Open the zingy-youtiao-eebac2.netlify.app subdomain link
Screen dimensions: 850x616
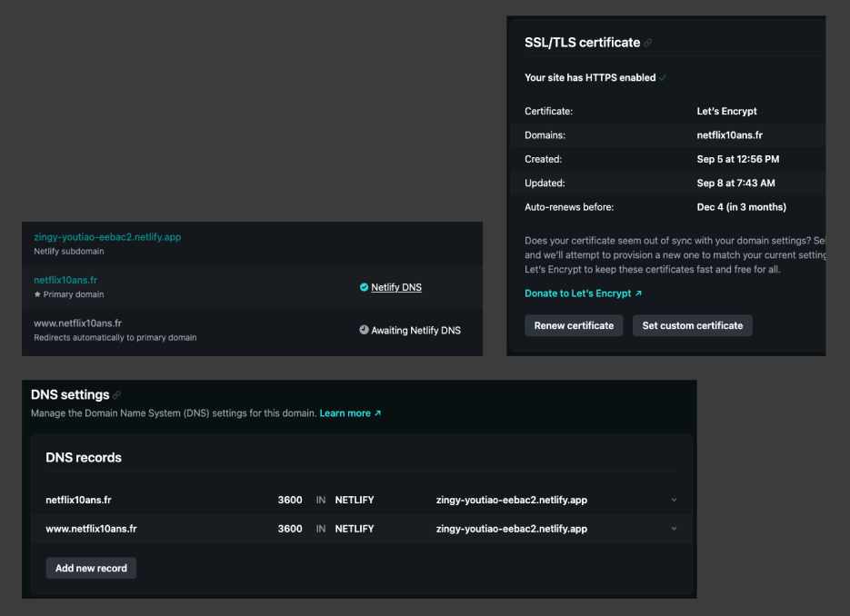pos(105,236)
